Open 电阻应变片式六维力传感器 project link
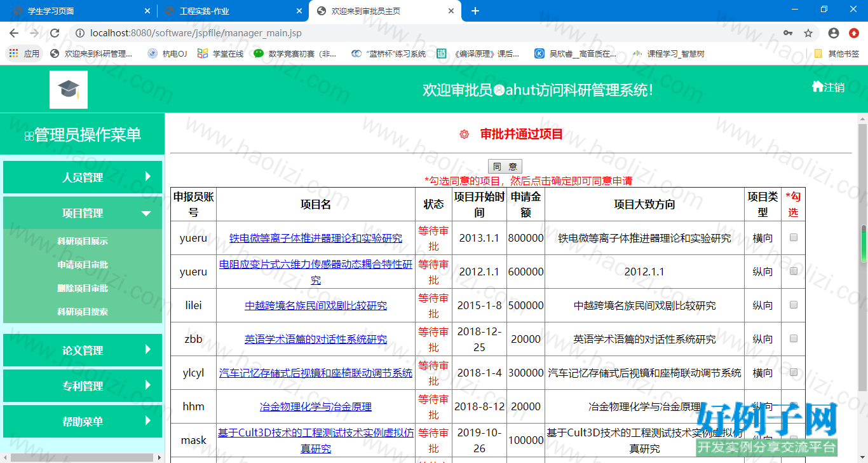This screenshot has width=868, height=463. [x=316, y=272]
